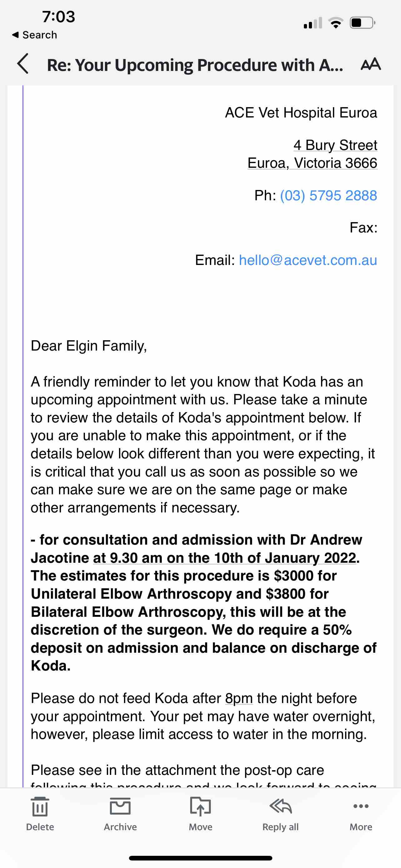The width and height of the screenshot is (401, 868).
Task: Tap the back chevron arrow
Action: point(23,64)
